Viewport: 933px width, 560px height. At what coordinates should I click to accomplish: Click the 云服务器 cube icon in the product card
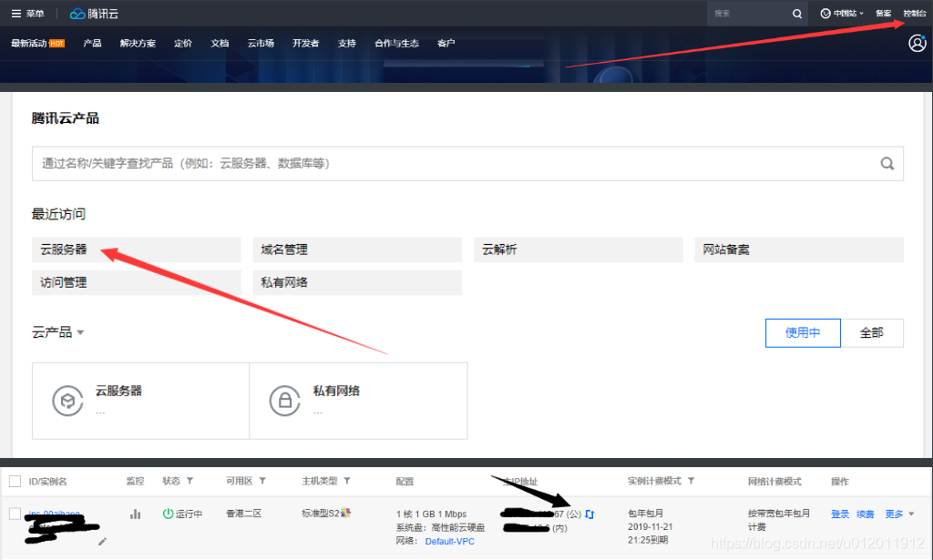click(67, 401)
